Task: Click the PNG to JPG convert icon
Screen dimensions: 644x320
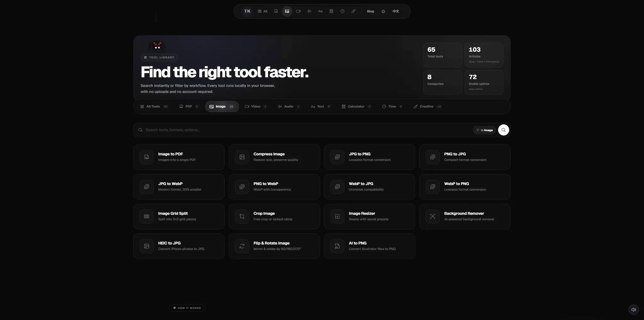Action: pyautogui.click(x=432, y=157)
